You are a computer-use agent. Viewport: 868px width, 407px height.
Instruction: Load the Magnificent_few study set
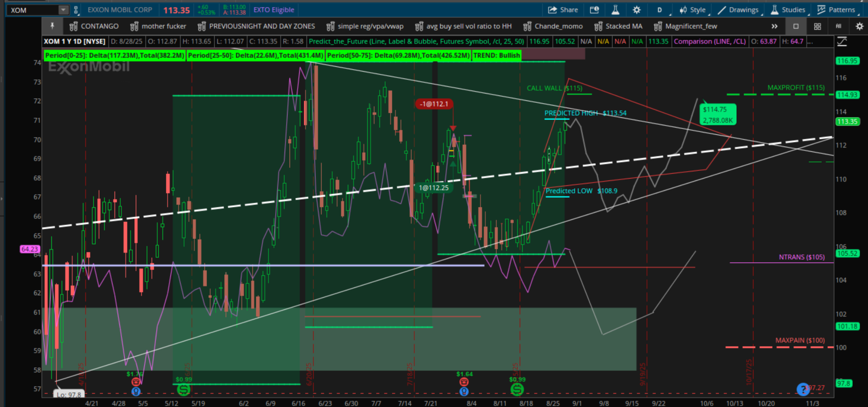pyautogui.click(x=691, y=26)
